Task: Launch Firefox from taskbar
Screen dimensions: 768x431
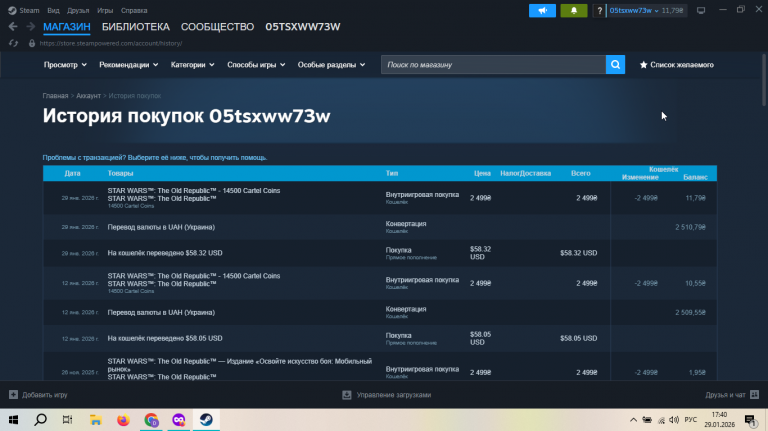Action: (x=123, y=420)
